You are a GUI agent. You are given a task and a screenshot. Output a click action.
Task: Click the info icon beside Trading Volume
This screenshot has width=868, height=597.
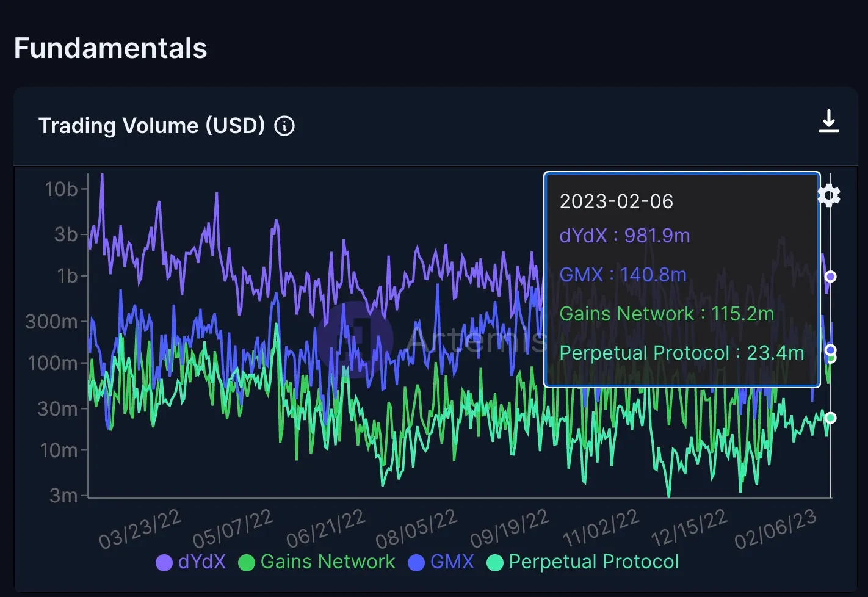(x=284, y=126)
